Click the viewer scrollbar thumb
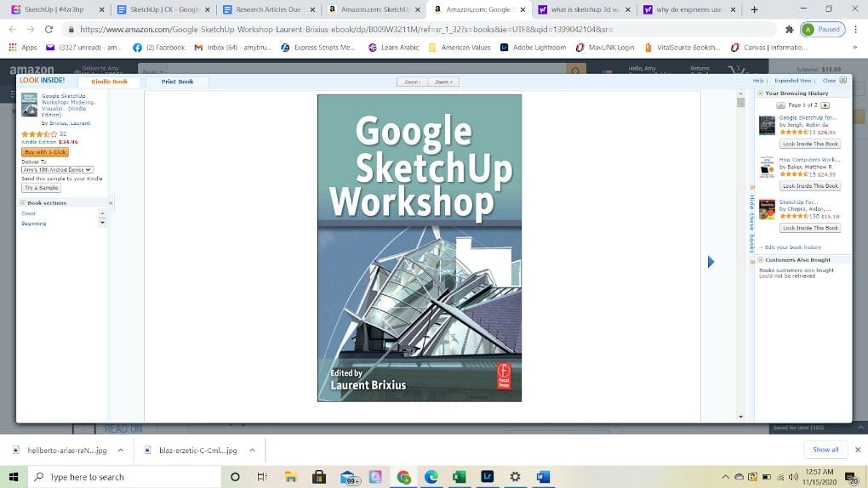Image resolution: width=868 pixels, height=488 pixels. point(740,103)
